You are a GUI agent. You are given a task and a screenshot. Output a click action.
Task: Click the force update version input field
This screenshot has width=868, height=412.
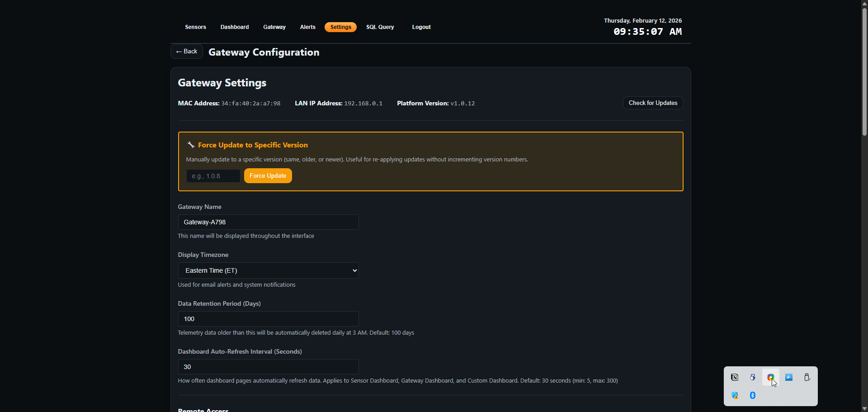tap(213, 176)
